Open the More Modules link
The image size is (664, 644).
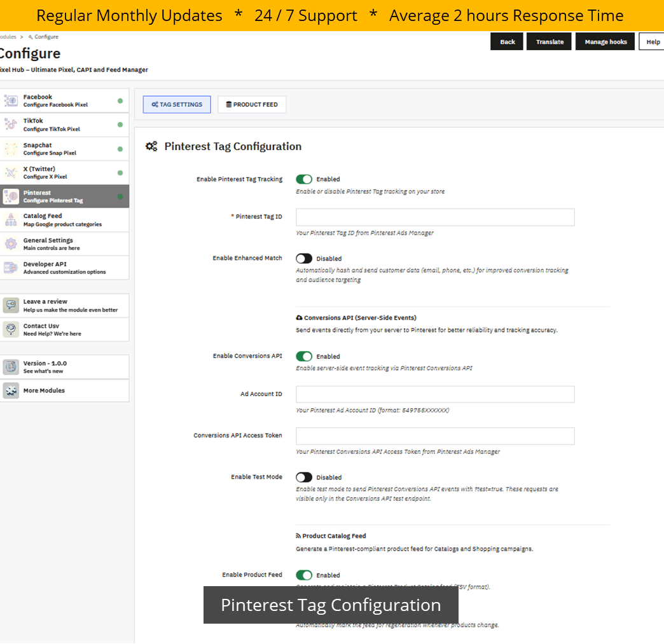tap(64, 390)
